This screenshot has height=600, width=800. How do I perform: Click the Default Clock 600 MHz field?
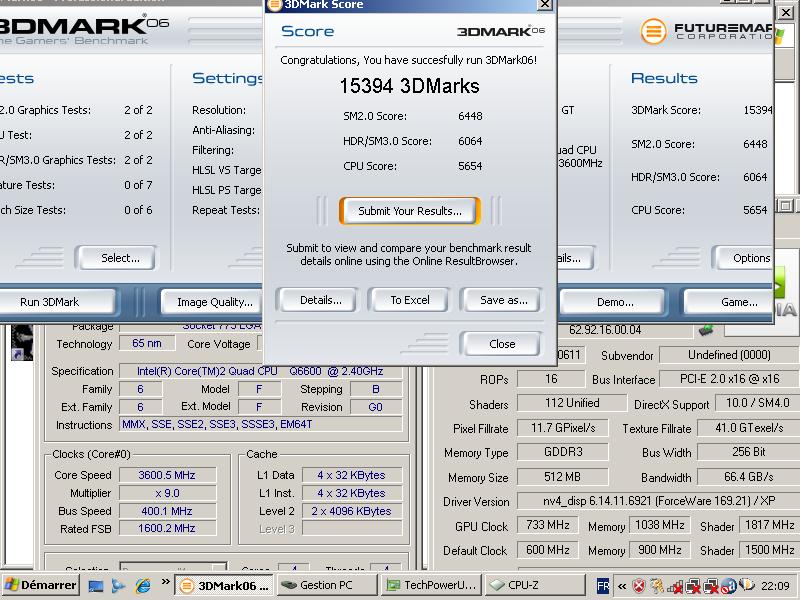click(548, 550)
